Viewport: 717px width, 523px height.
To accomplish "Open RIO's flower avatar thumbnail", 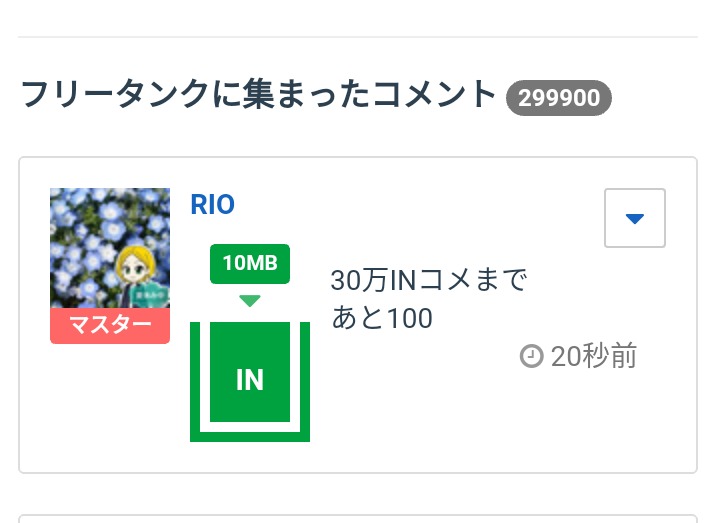I will [110, 248].
